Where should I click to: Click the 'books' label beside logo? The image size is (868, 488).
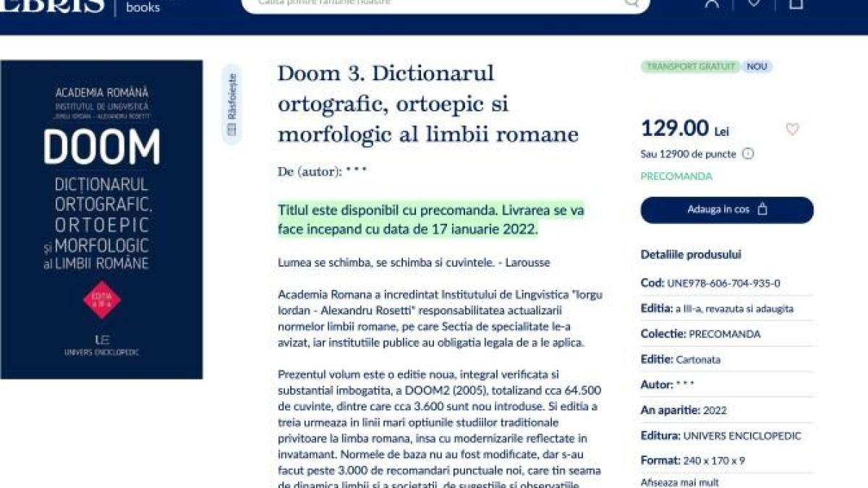tap(142, 7)
